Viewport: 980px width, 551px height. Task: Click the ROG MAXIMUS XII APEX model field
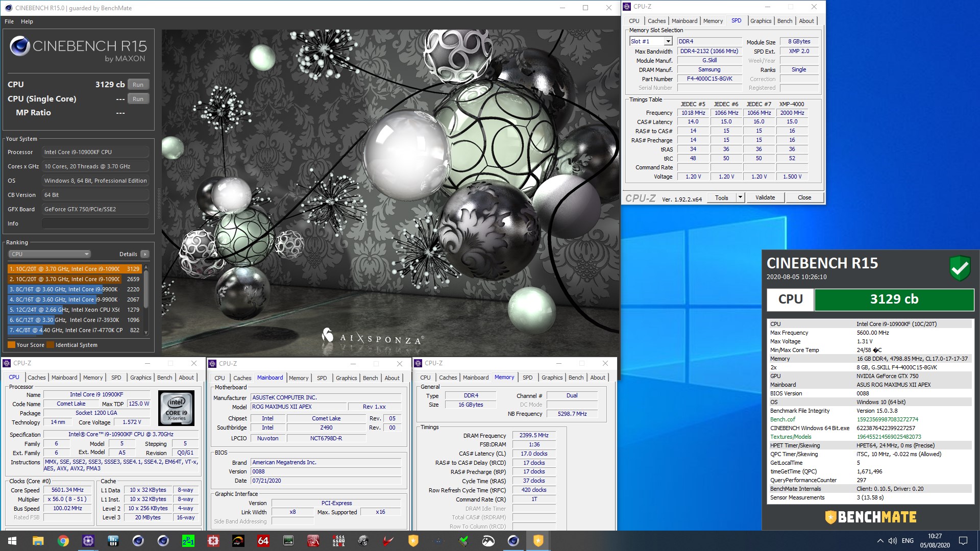(x=299, y=407)
